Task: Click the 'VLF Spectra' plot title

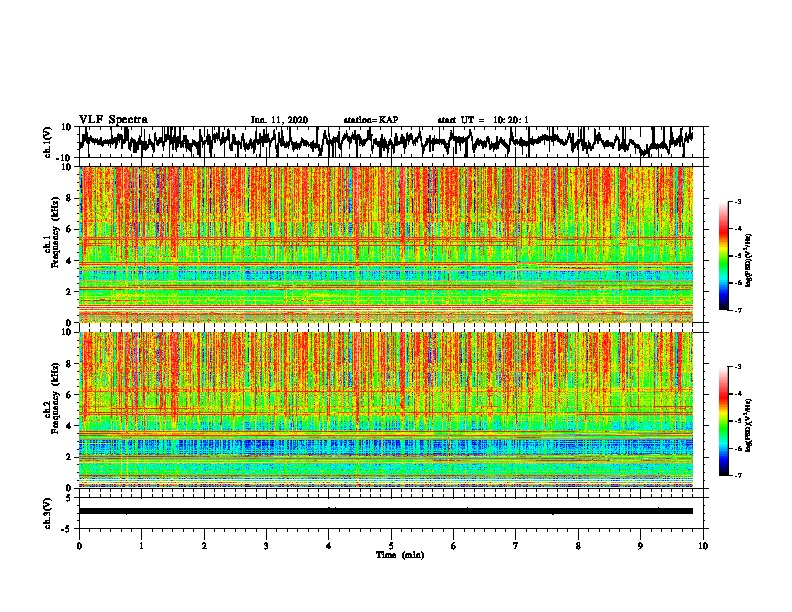Action: [x=114, y=120]
